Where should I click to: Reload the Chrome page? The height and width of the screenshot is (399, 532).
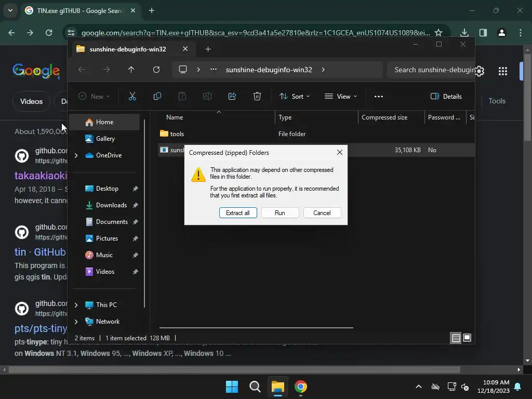point(49,33)
